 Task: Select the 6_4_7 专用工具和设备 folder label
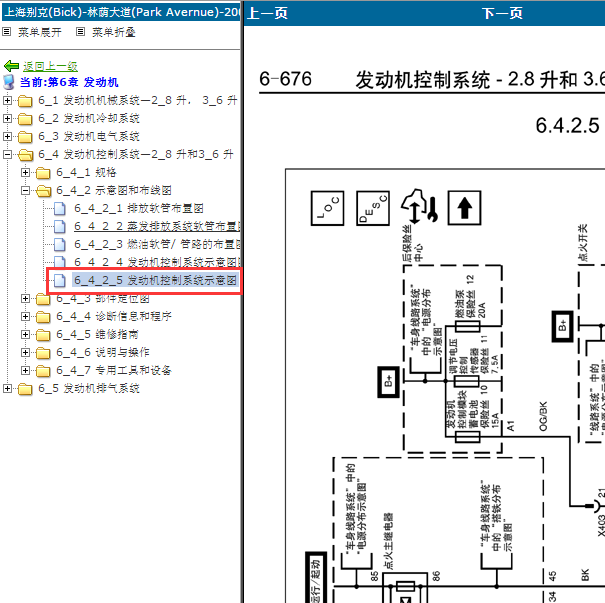(114, 370)
